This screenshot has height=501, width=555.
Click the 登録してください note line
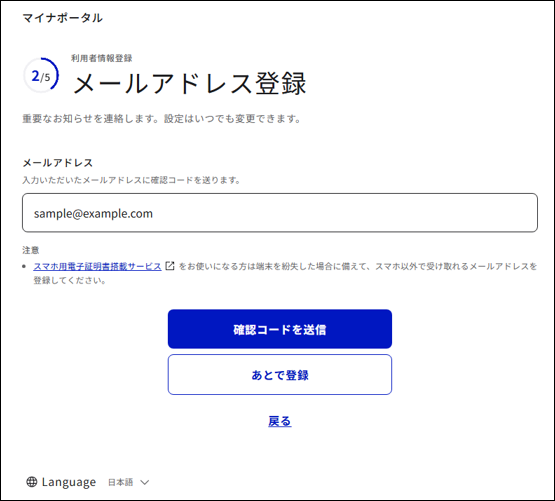69,280
